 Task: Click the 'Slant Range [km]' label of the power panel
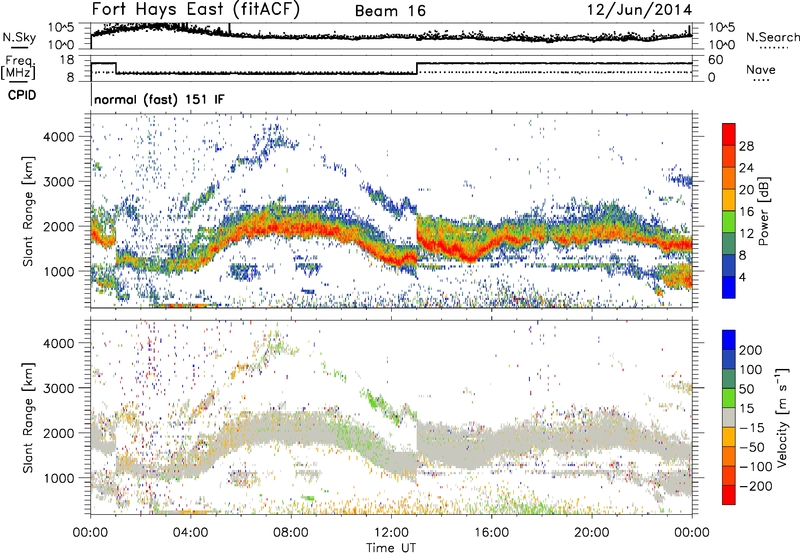coord(28,211)
